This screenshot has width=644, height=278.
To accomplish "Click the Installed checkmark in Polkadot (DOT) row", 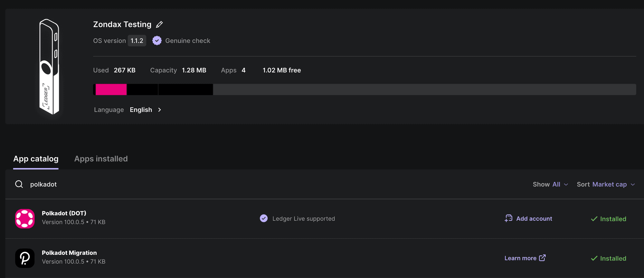I will [594, 219].
